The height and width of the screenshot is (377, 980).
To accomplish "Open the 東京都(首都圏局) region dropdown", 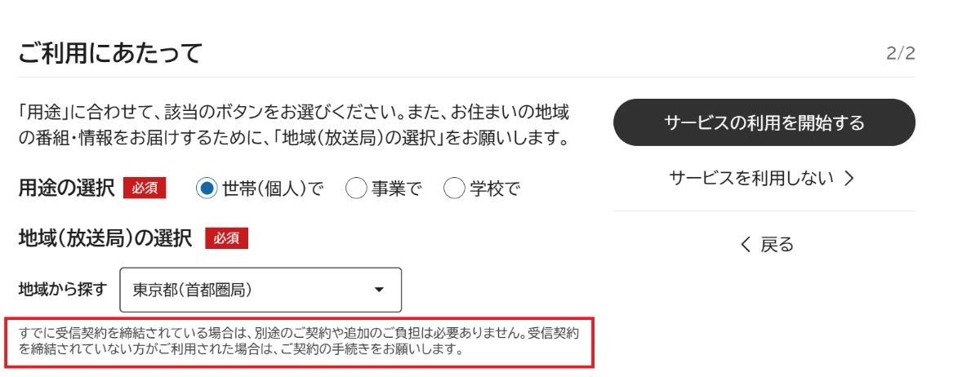I will tap(261, 290).
